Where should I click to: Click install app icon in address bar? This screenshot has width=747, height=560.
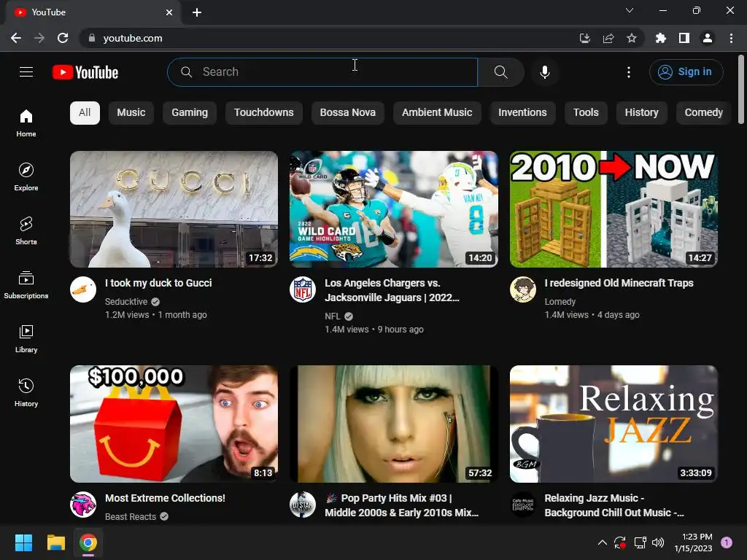click(x=585, y=38)
